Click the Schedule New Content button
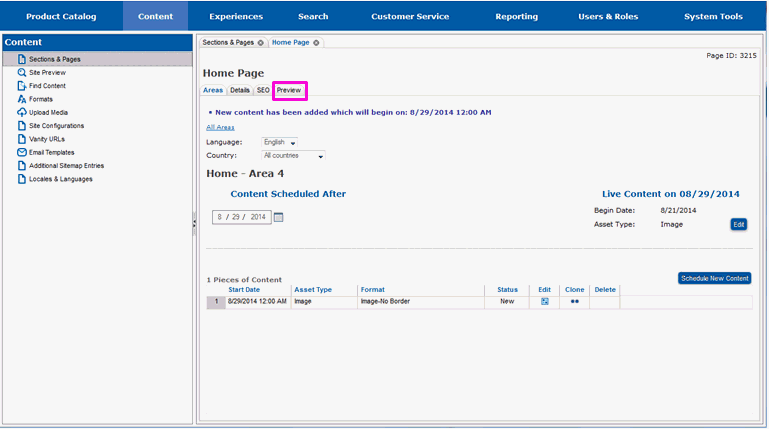The image size is (769, 429). [715, 278]
